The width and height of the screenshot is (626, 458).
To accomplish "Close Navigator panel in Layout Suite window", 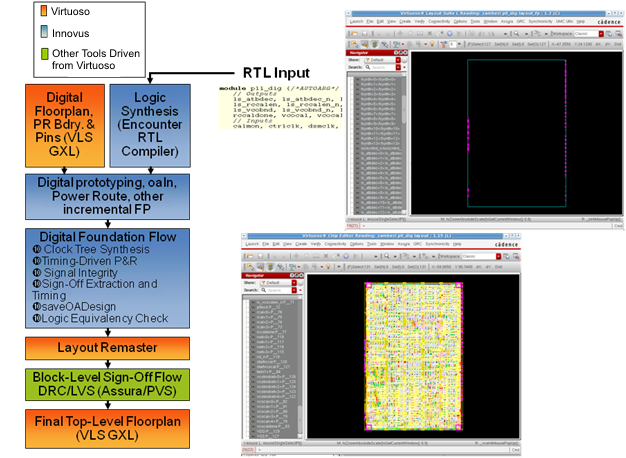I will [405, 53].
